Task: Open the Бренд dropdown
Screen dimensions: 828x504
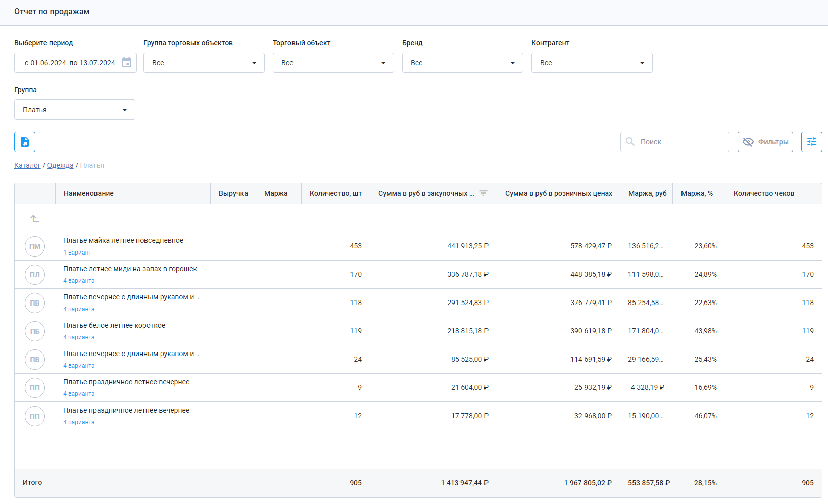Action: point(462,63)
